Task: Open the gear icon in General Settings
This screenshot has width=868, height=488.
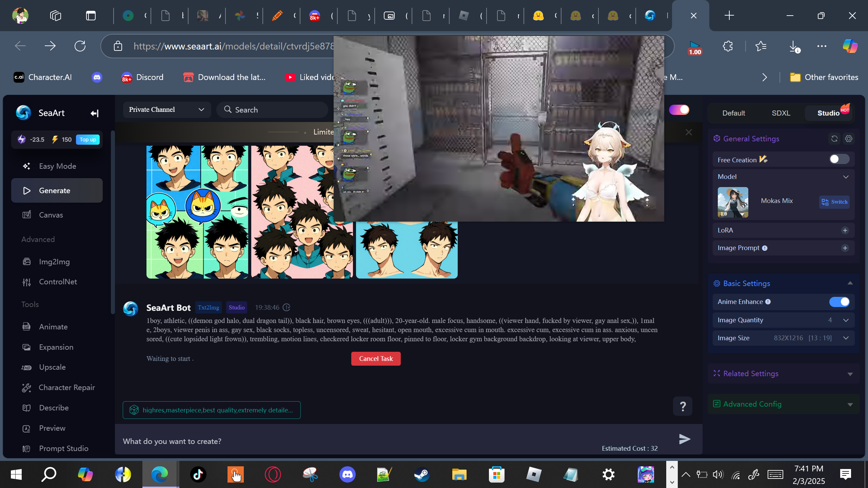Action: pyautogui.click(x=849, y=139)
